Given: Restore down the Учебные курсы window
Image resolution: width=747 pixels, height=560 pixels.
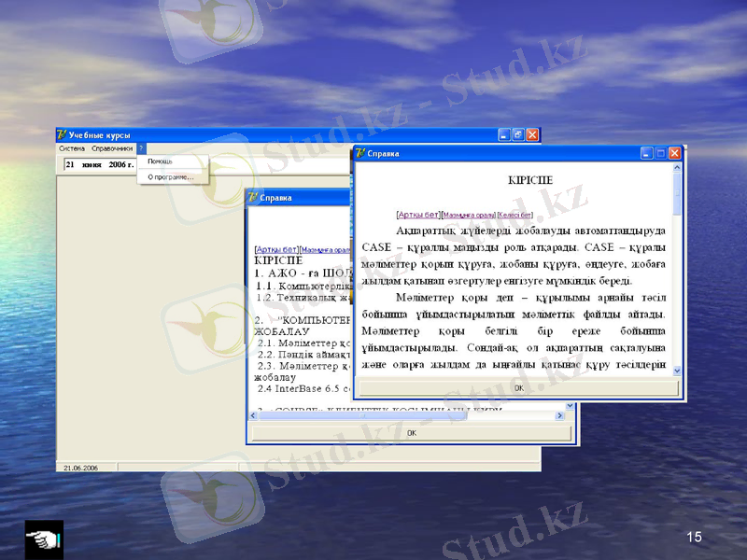Looking at the screenshot, I should click(x=518, y=135).
